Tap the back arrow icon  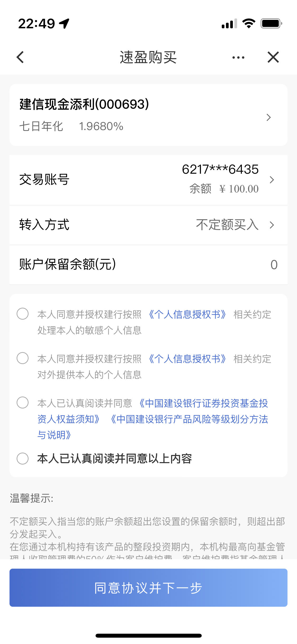pyautogui.click(x=20, y=57)
